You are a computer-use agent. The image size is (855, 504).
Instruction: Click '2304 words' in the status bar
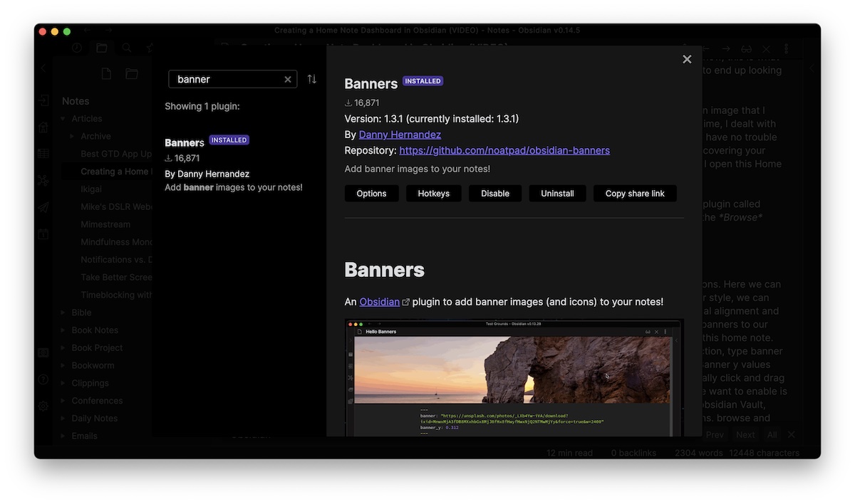[x=699, y=453]
